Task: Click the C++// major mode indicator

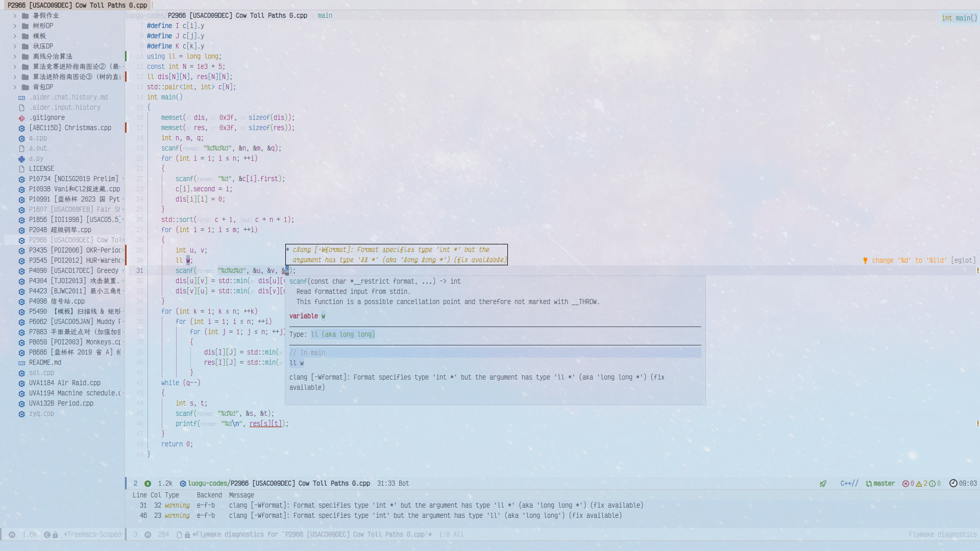Action: click(x=849, y=484)
